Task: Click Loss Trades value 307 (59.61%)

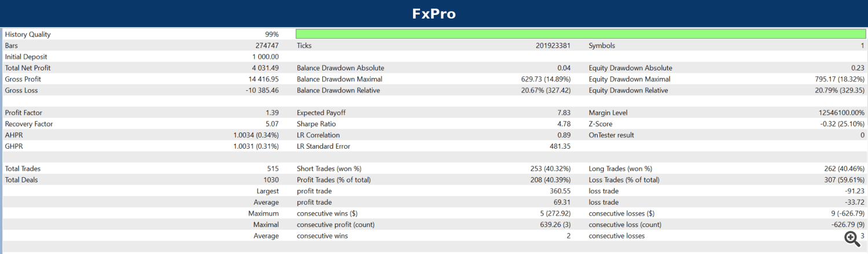Action: click(x=844, y=180)
